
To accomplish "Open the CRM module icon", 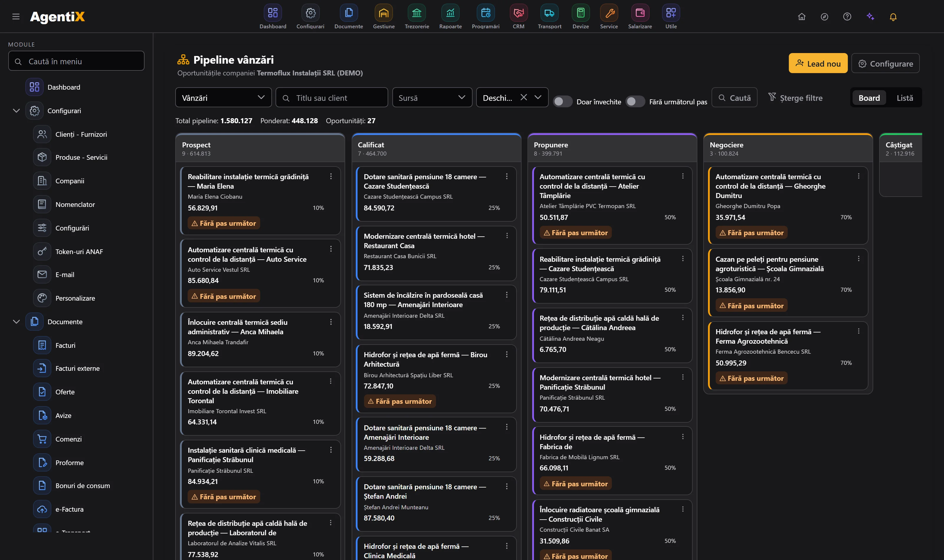I will pyautogui.click(x=518, y=14).
